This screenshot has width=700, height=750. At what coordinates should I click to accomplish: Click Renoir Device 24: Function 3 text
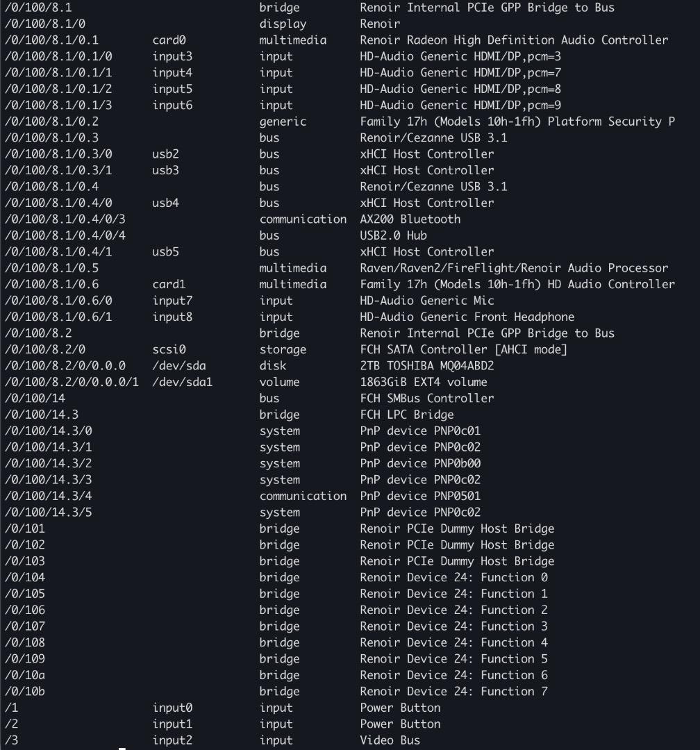(453, 626)
